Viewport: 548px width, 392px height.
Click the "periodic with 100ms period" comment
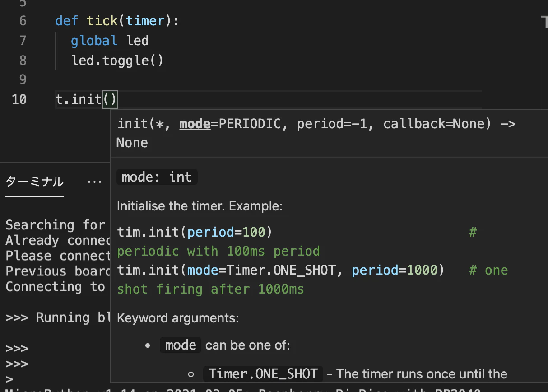coord(218,251)
